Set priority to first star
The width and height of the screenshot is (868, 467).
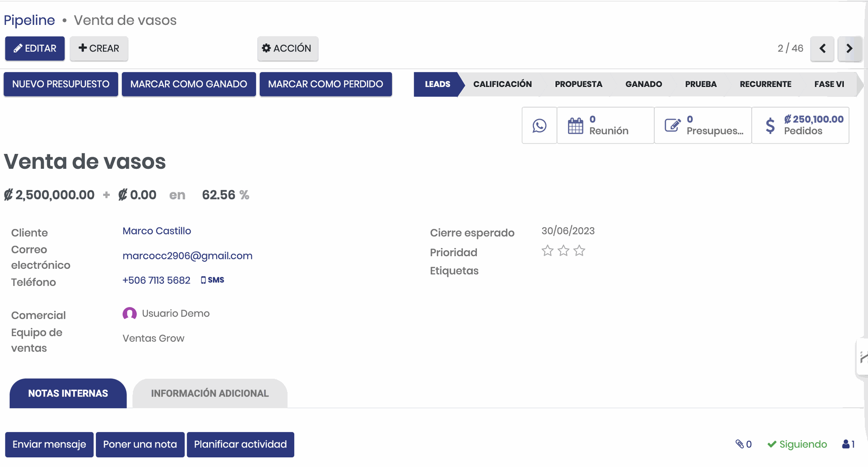click(x=547, y=251)
